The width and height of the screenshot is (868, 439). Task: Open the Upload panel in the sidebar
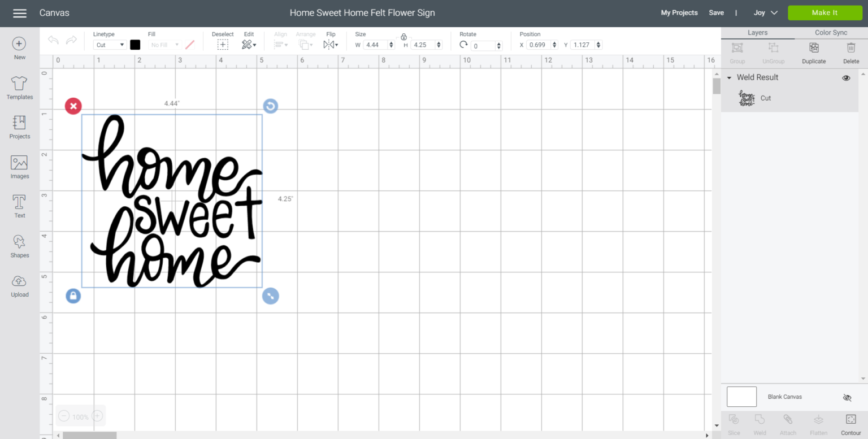point(19,286)
